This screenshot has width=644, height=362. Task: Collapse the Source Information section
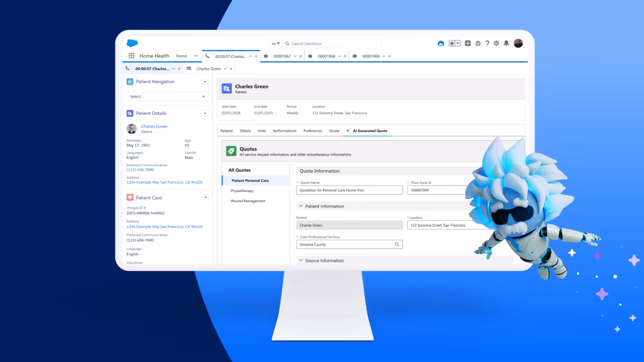pos(301,261)
